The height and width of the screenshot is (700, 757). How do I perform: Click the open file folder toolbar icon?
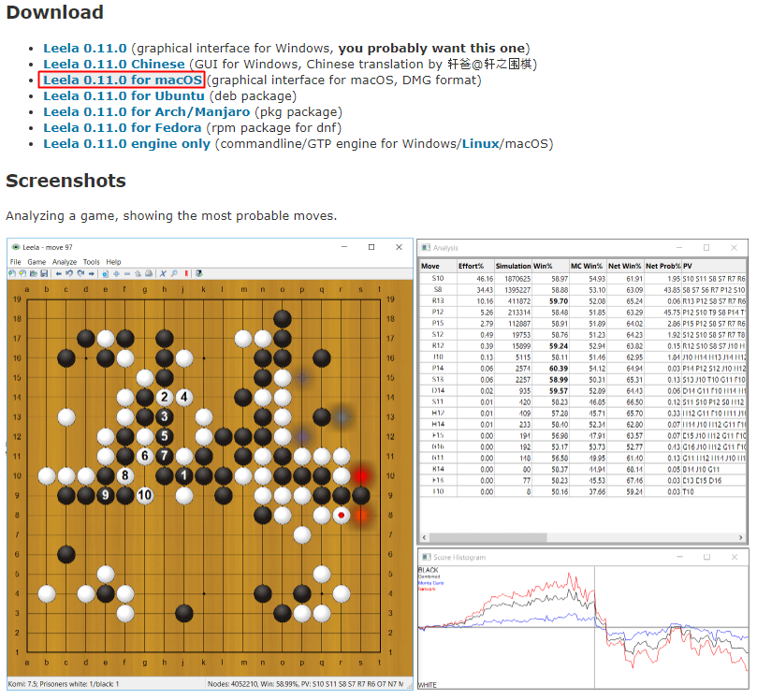34,273
